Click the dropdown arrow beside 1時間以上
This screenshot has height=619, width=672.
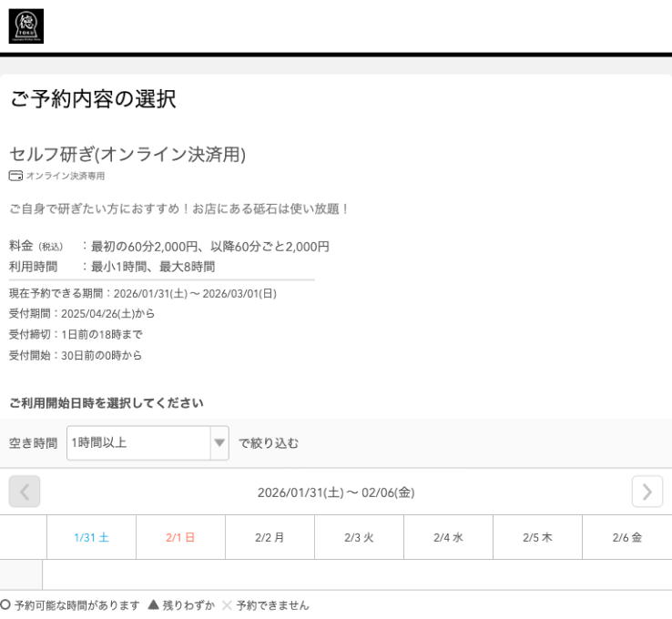click(x=219, y=442)
